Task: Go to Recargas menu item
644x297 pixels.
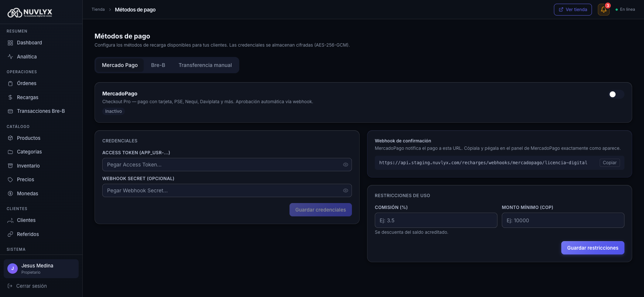Action: point(41,97)
